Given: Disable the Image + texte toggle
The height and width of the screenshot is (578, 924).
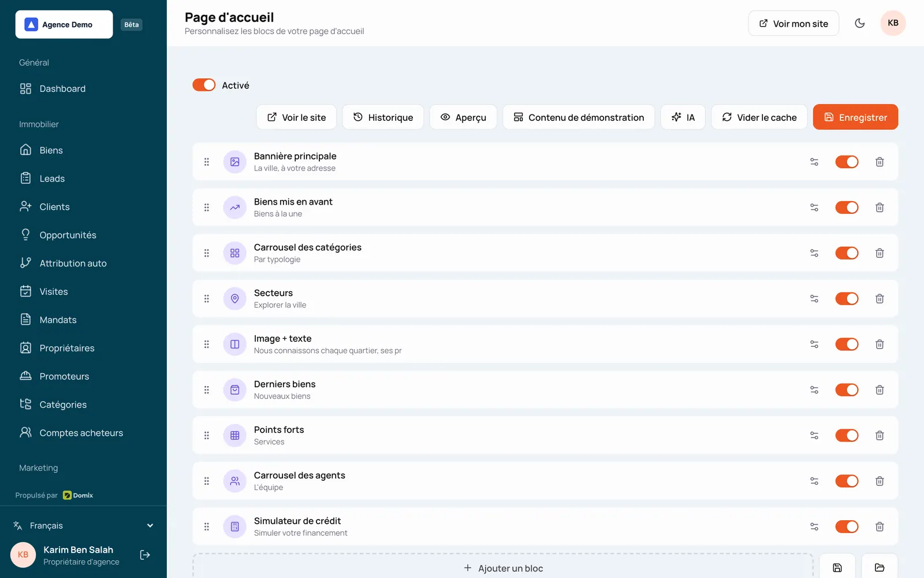Looking at the screenshot, I should click(x=847, y=344).
